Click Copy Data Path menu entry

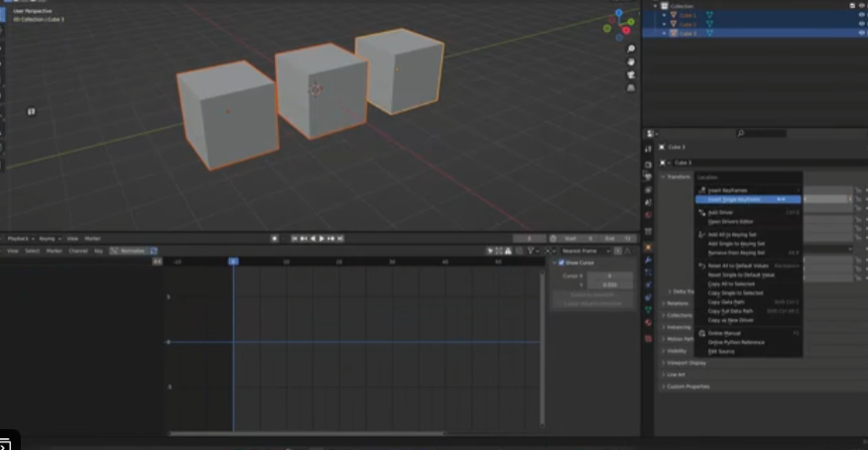[x=728, y=301]
